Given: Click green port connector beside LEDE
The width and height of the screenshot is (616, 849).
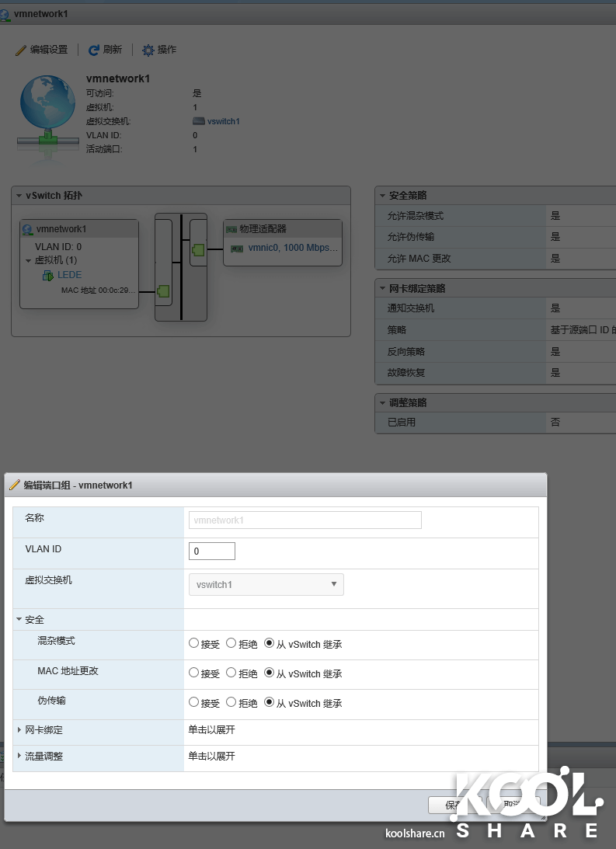Looking at the screenshot, I should [x=163, y=291].
